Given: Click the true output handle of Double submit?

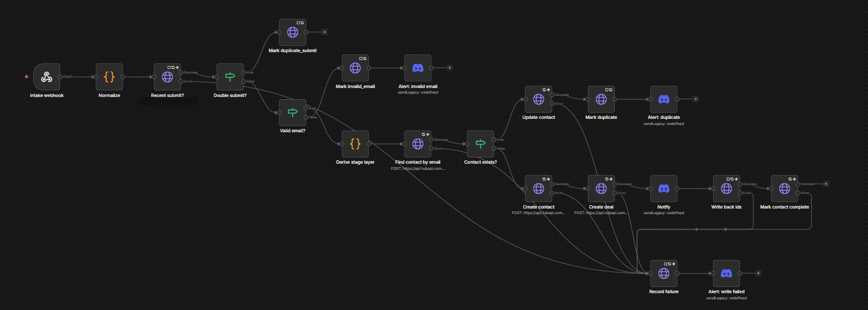Looking at the screenshot, I should coord(244,72).
